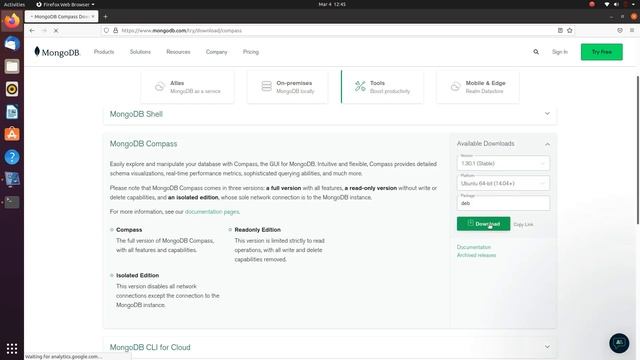The image size is (640, 360).
Task: Bookmark this page with star icon
Action: click(570, 31)
